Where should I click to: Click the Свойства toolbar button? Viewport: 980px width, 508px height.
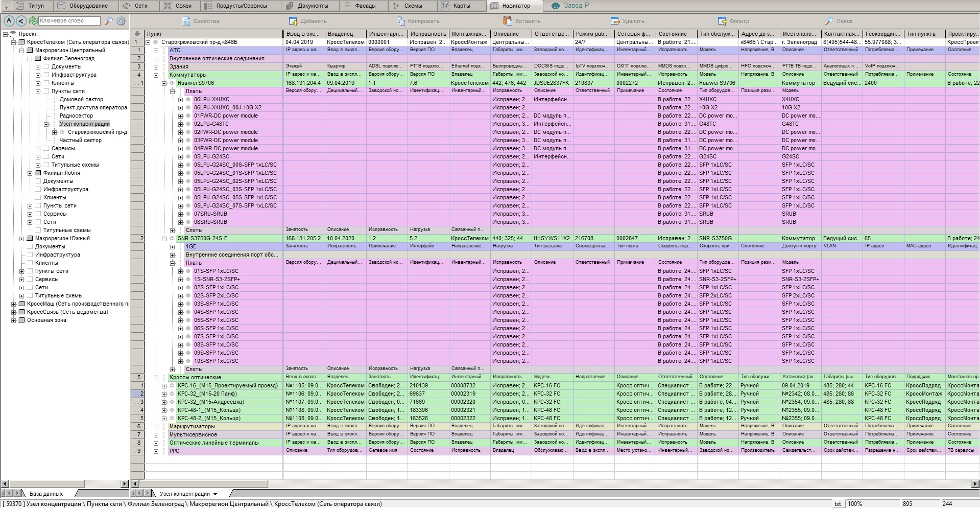point(201,21)
